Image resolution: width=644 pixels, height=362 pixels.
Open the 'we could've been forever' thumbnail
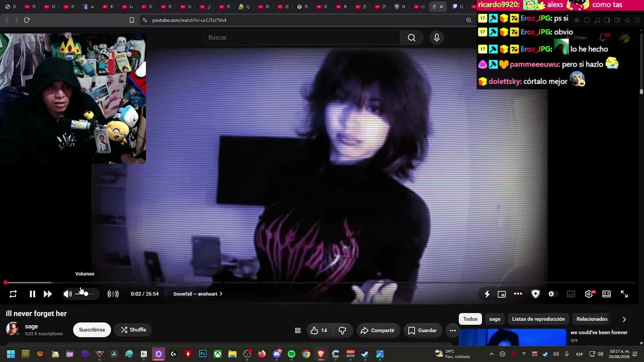(513, 338)
